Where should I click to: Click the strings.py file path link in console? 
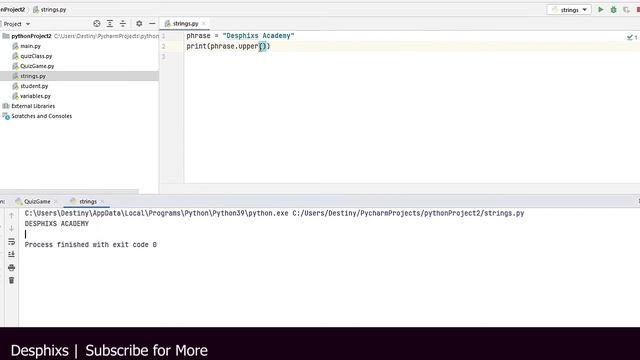coord(408,213)
